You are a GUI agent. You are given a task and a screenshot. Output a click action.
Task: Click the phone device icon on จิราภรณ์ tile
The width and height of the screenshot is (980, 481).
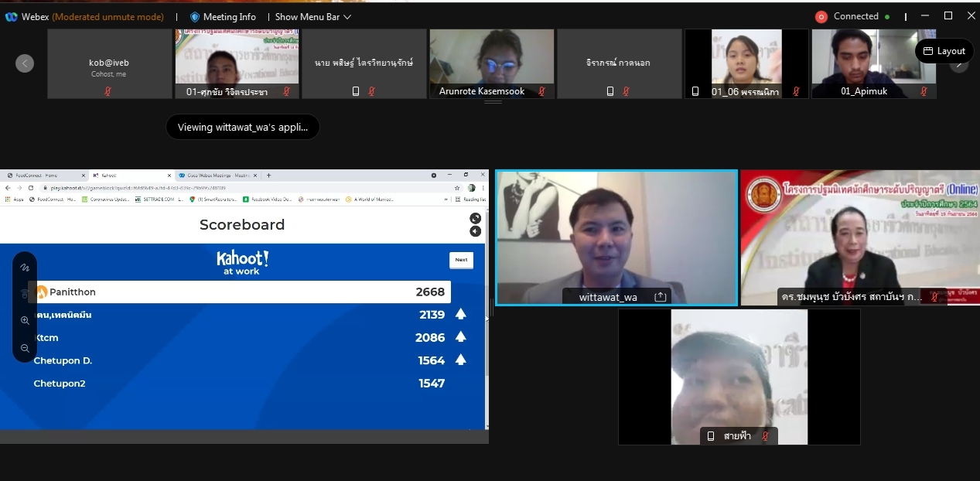[x=610, y=91]
